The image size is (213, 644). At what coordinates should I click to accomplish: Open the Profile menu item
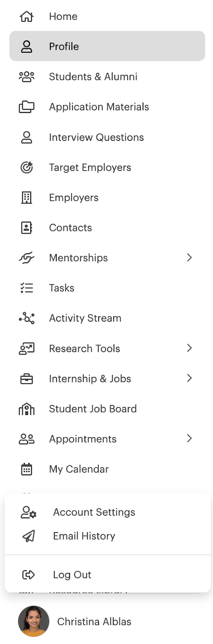click(107, 46)
